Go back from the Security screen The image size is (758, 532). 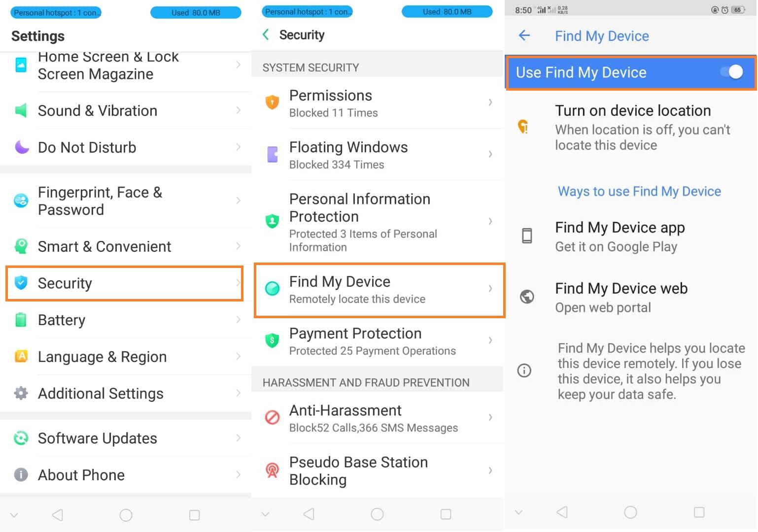(x=266, y=34)
